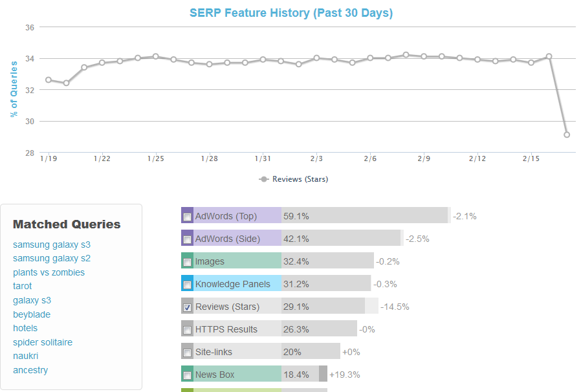Open the tarot matched query
This screenshot has height=392, width=581.
(x=23, y=286)
